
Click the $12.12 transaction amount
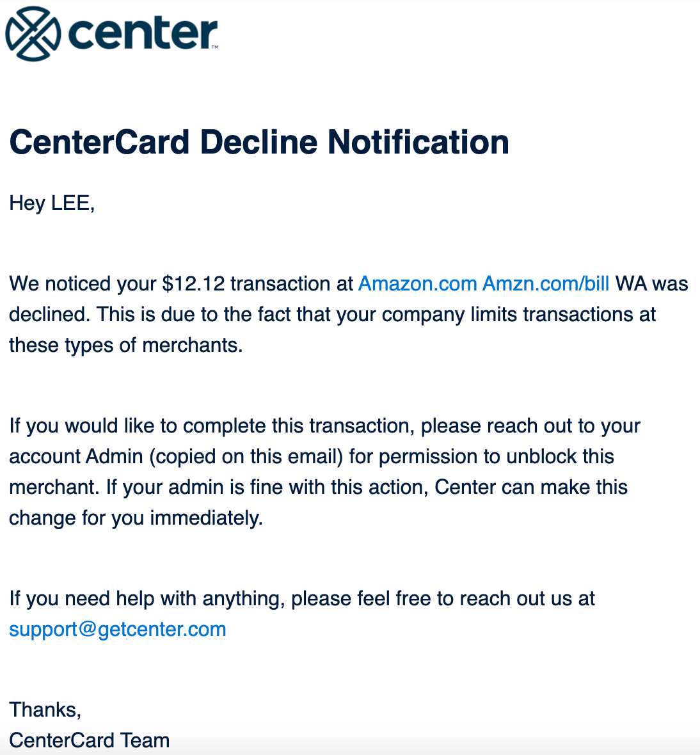pyautogui.click(x=193, y=283)
